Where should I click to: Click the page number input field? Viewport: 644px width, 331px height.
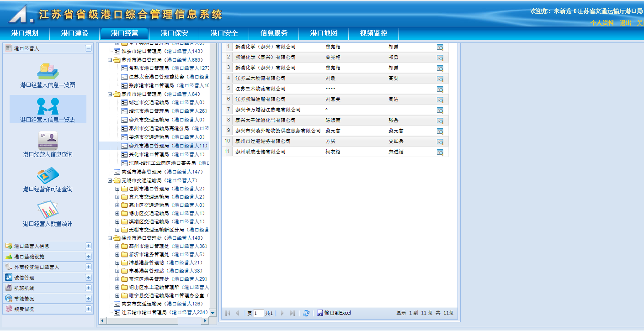tap(258, 313)
